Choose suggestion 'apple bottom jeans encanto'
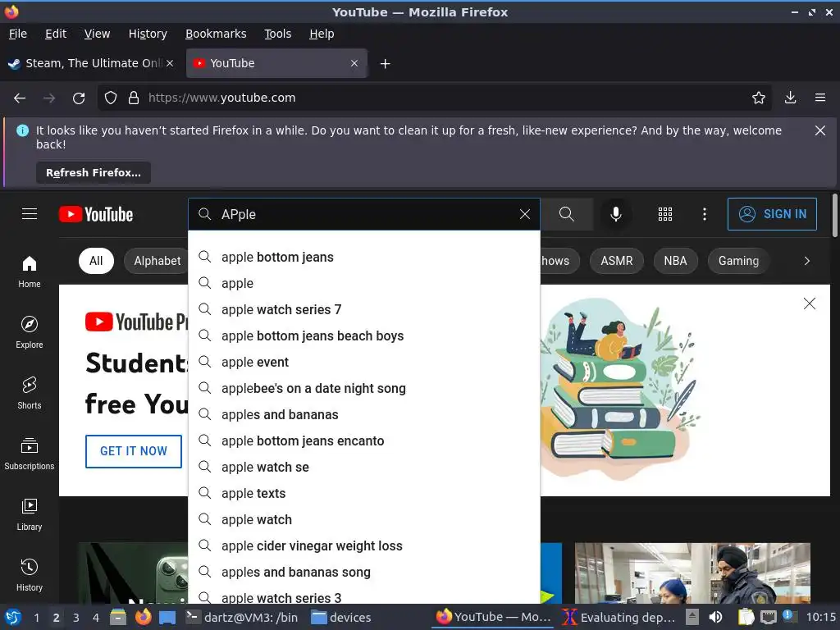This screenshot has width=840, height=630. click(x=364, y=441)
